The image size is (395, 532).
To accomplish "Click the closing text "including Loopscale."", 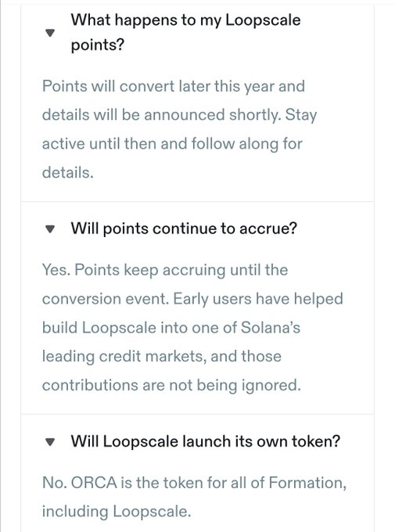I will 117,512.
